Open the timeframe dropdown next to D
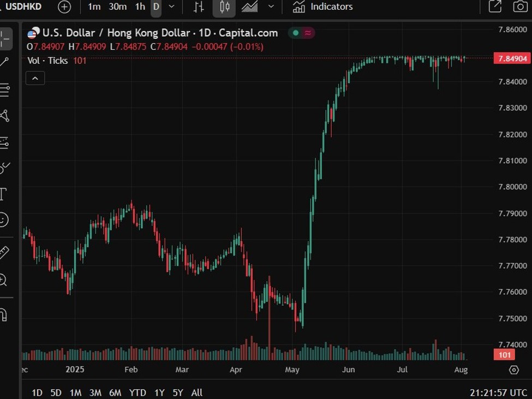This screenshot has width=532, height=399. click(x=170, y=7)
